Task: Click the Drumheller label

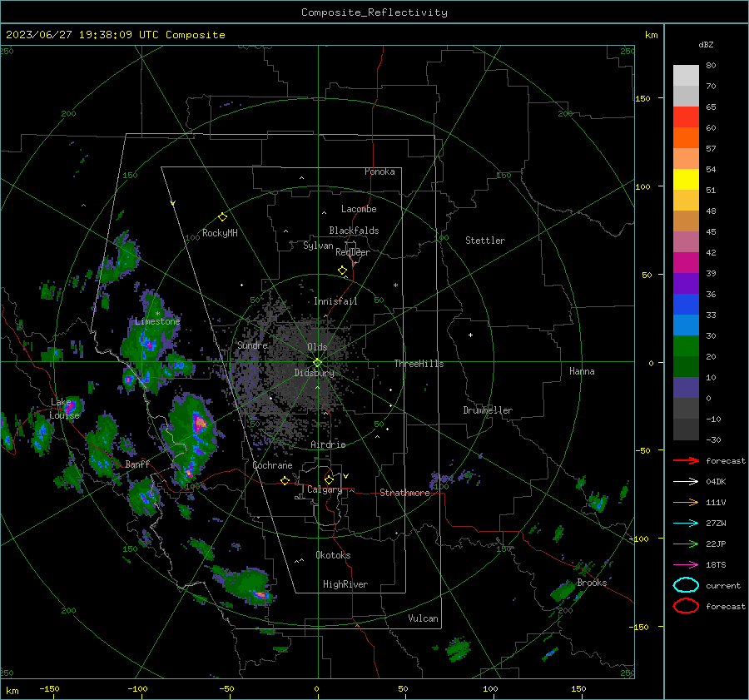Action: 488,410
